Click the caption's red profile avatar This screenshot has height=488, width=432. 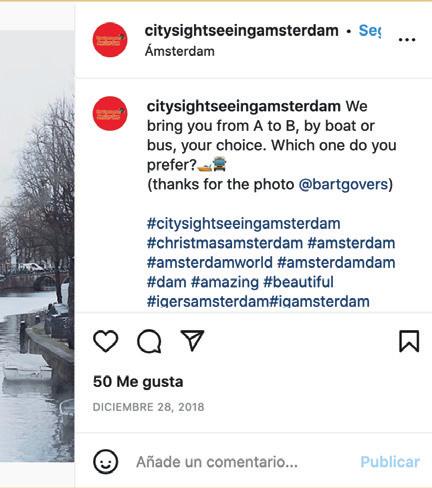tap(110, 113)
